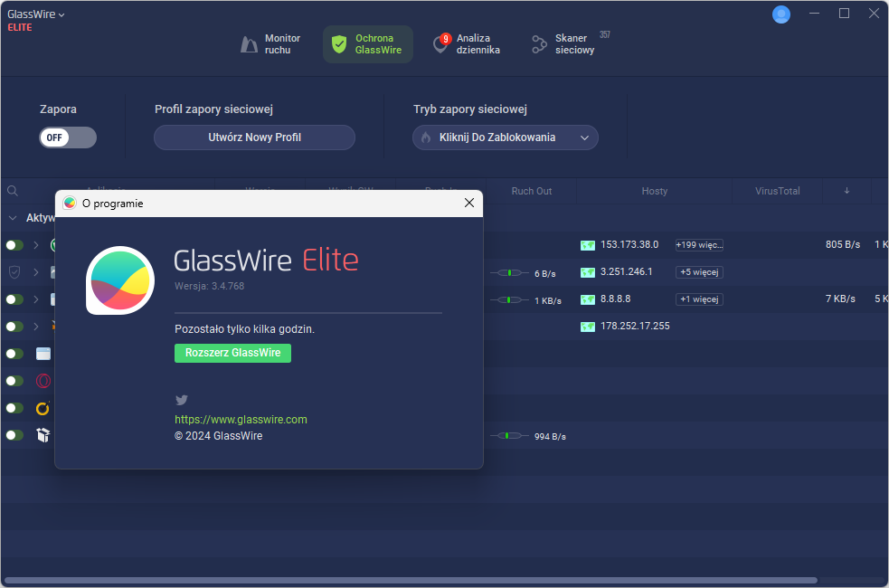Click the sort down-arrow column header
Screen dimensions: 889x588
tap(846, 191)
